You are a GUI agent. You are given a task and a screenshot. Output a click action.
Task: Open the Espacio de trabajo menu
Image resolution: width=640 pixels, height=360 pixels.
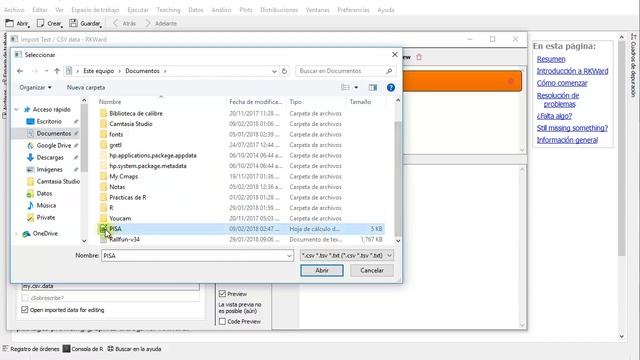(x=95, y=10)
